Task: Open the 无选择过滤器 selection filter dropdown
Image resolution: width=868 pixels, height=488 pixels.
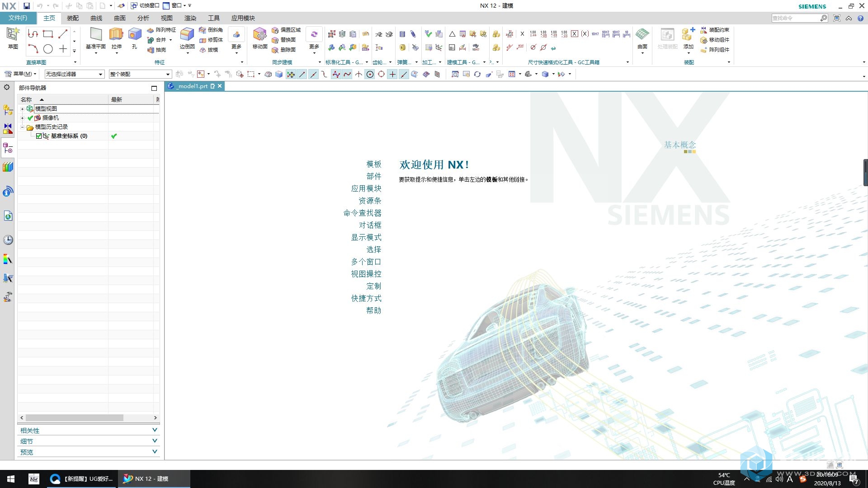Action: tap(100, 74)
